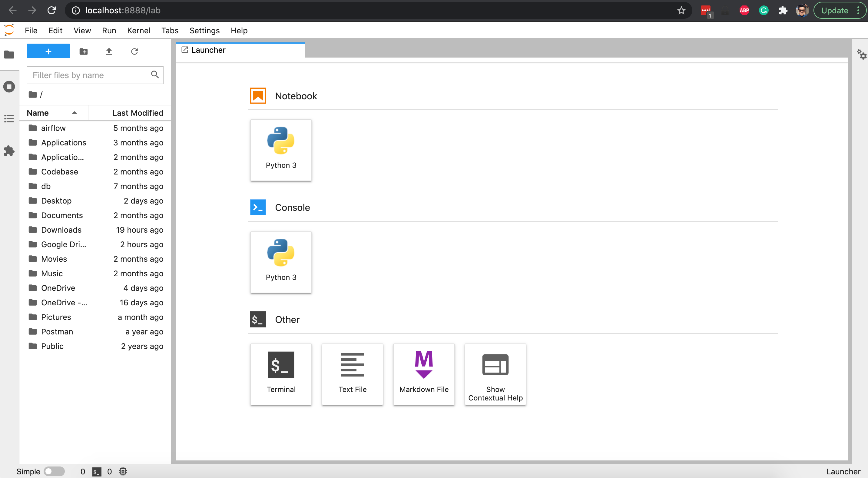Refresh the file list
The height and width of the screenshot is (478, 868).
coord(134,51)
